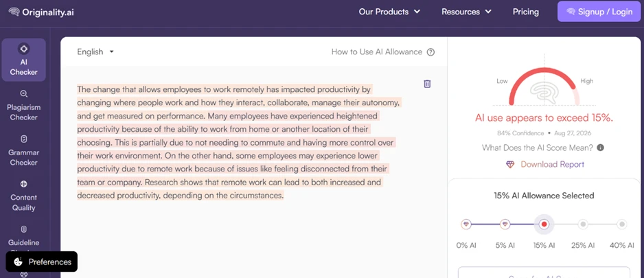Image resolution: width=644 pixels, height=278 pixels.
Task: Click info icon beside AI Score Mean
Action: [x=600, y=148]
